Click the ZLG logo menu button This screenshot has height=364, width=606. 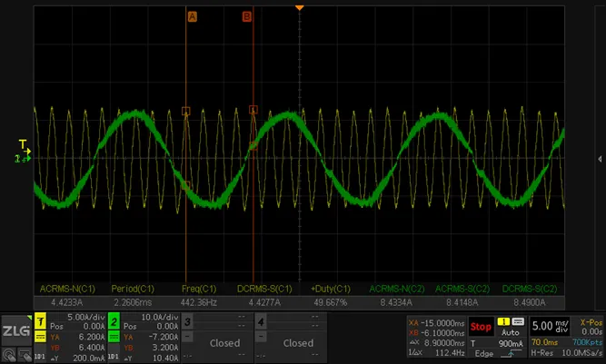tap(16, 330)
